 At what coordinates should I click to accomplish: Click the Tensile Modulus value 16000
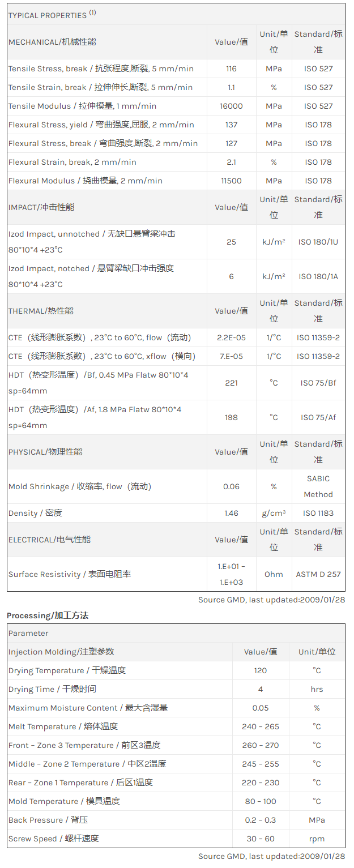(231, 106)
